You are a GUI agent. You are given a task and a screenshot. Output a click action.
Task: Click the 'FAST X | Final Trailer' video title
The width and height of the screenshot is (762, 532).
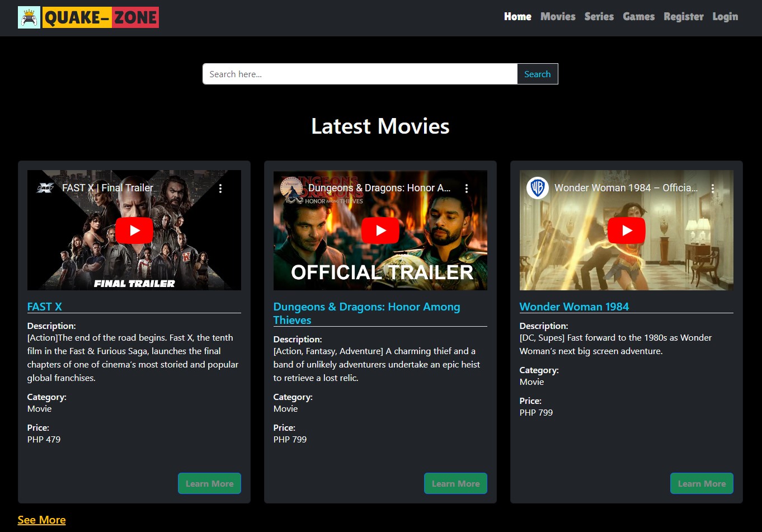[107, 188]
